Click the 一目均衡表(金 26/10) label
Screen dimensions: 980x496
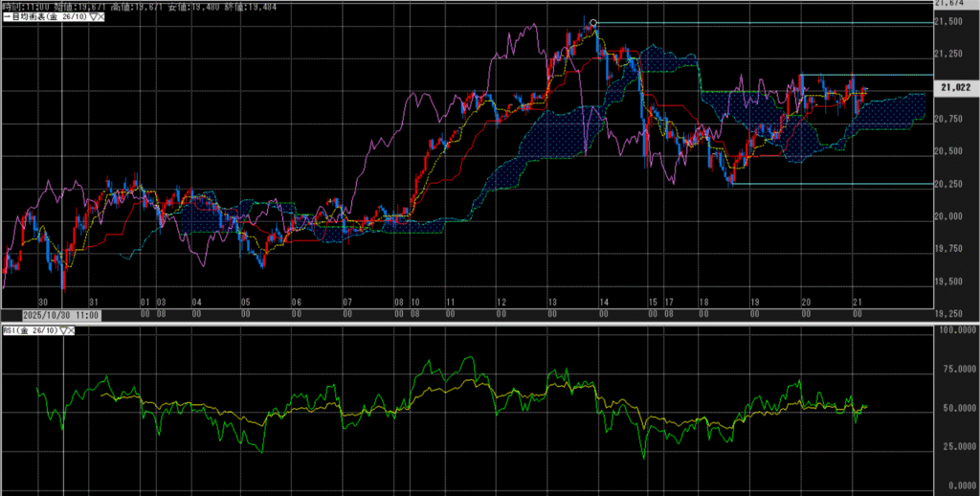[44, 18]
